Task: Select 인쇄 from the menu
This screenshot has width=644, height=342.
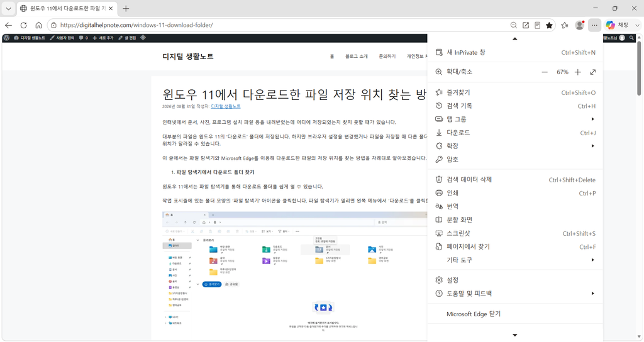Action: [515, 193]
